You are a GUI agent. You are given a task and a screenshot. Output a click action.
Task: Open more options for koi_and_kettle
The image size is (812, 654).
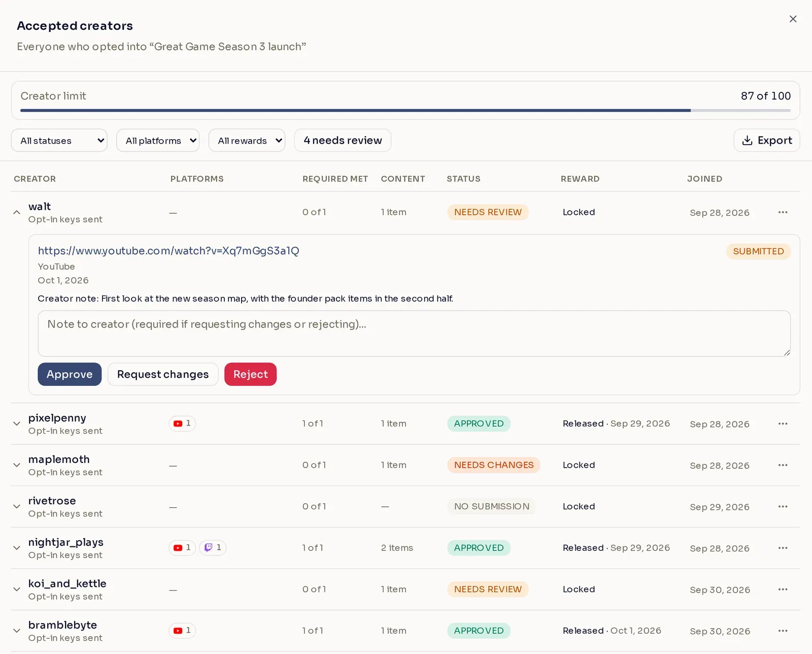coord(783,590)
